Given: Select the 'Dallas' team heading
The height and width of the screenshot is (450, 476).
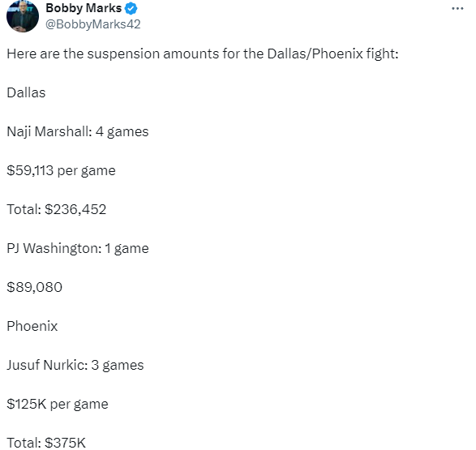Looking at the screenshot, I should (x=26, y=92).
